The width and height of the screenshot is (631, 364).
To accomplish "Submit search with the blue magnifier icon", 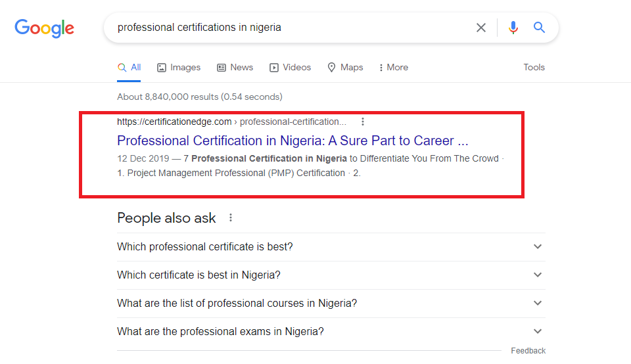I will (x=539, y=28).
